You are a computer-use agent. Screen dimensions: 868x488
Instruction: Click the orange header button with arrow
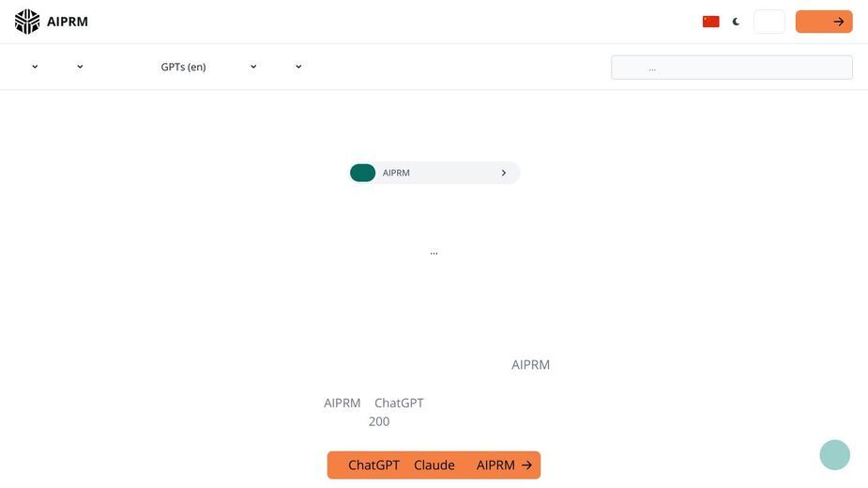(x=824, y=22)
